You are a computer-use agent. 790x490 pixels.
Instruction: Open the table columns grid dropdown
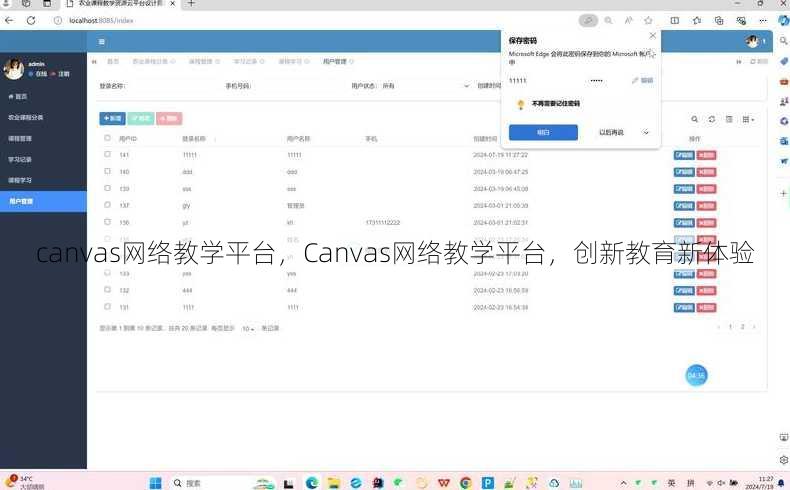point(748,119)
